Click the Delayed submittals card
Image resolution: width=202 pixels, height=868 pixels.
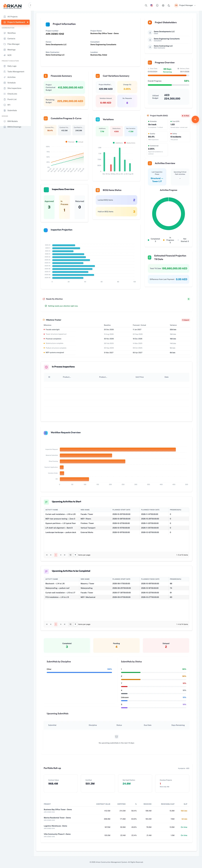pyautogui.click(x=166, y=645)
